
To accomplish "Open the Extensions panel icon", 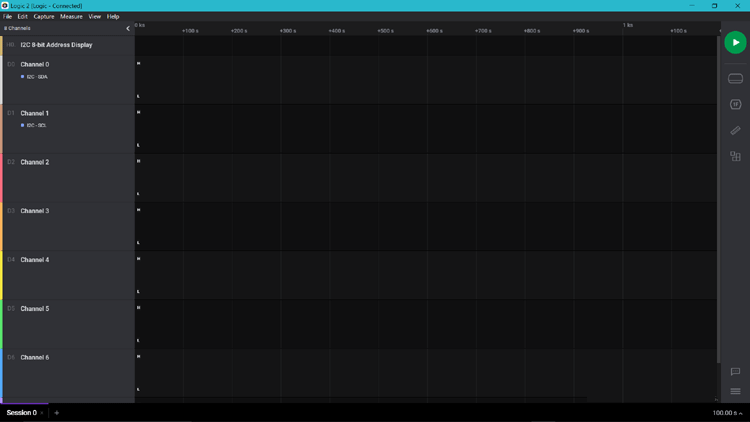I will click(735, 156).
